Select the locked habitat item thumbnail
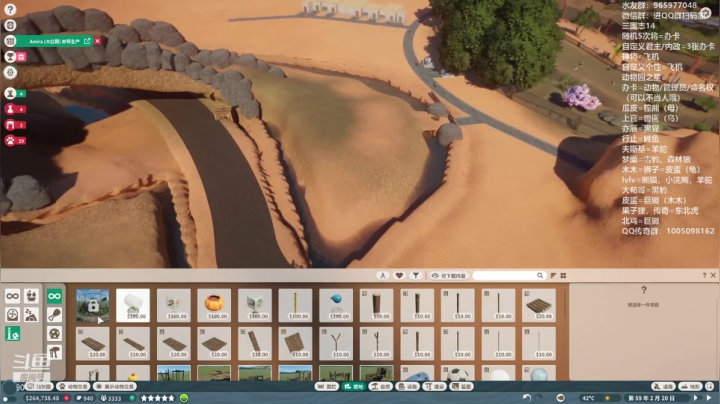720x404 pixels. click(x=92, y=305)
